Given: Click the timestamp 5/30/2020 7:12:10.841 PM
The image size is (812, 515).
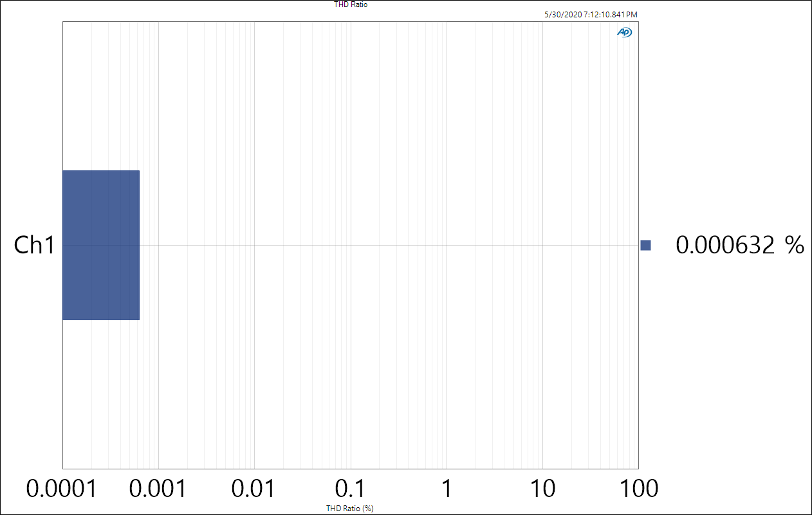Looking at the screenshot, I should point(591,14).
